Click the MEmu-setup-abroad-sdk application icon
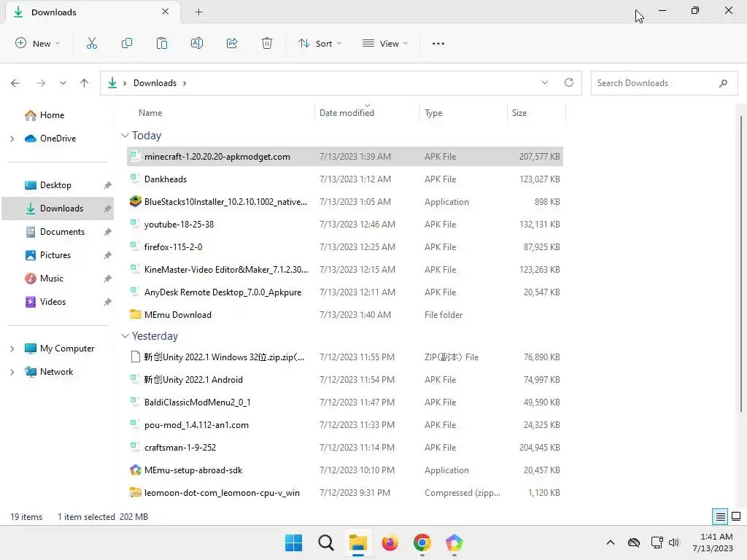Image resolution: width=747 pixels, height=560 pixels. 135,470
